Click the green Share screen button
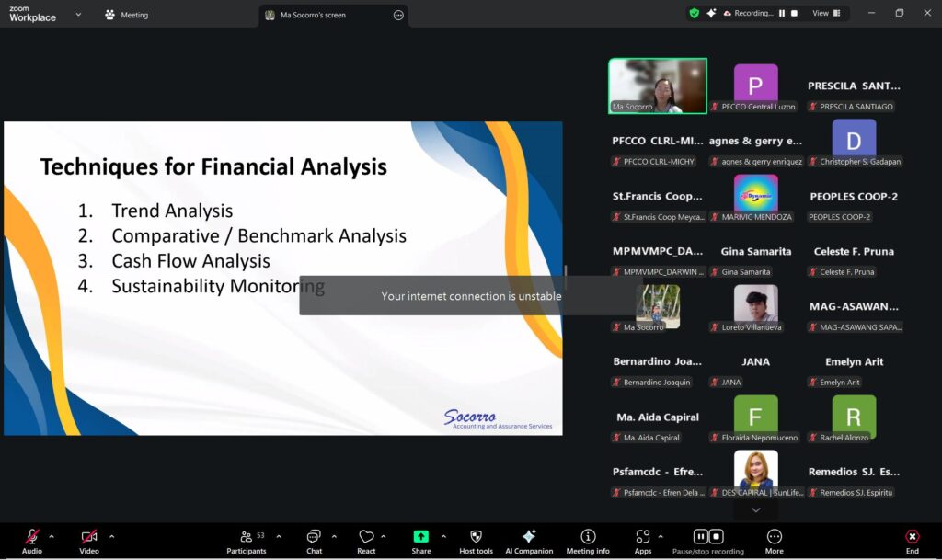The image size is (942, 560). point(420,537)
